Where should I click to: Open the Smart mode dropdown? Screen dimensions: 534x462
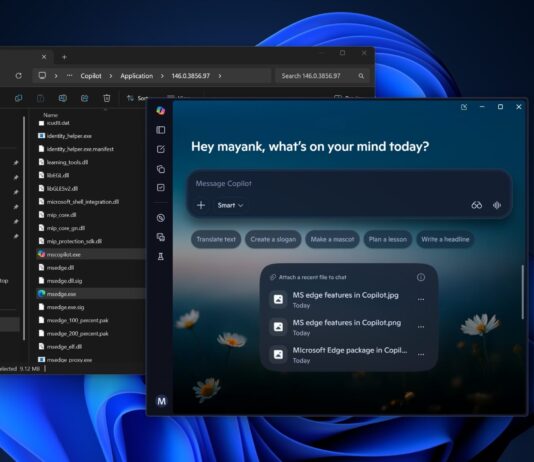tap(230, 205)
